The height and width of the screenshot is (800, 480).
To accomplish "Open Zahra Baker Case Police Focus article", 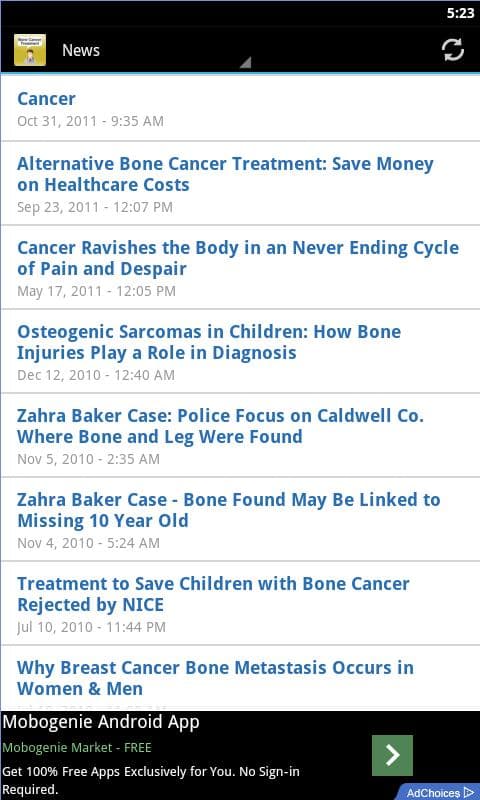I will pos(240,436).
